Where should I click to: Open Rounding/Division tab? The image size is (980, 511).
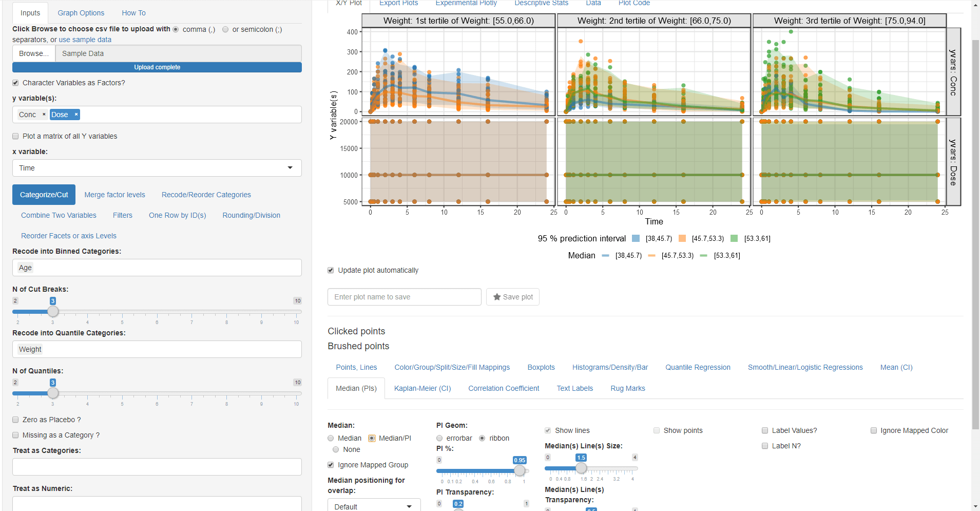[x=251, y=215]
